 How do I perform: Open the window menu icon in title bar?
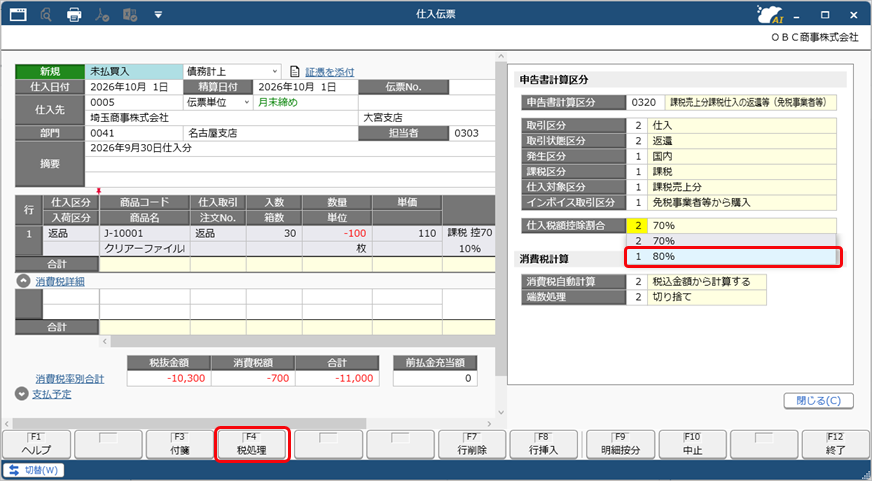[x=18, y=14]
